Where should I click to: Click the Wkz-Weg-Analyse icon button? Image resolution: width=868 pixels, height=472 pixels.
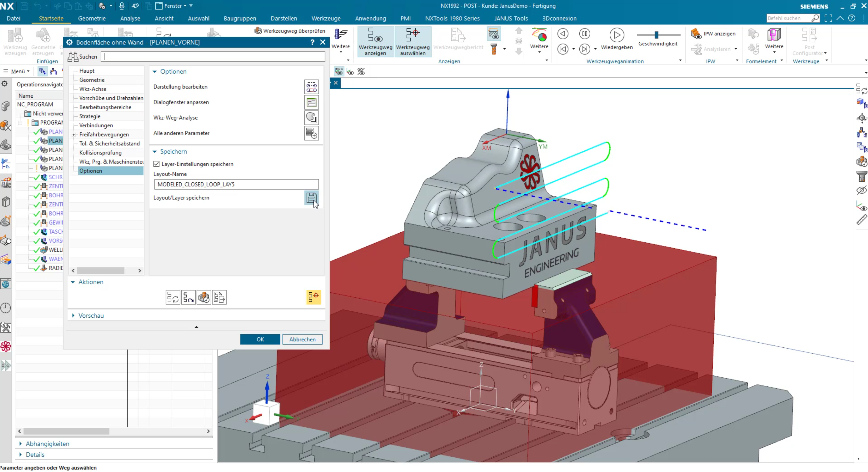coord(311,118)
